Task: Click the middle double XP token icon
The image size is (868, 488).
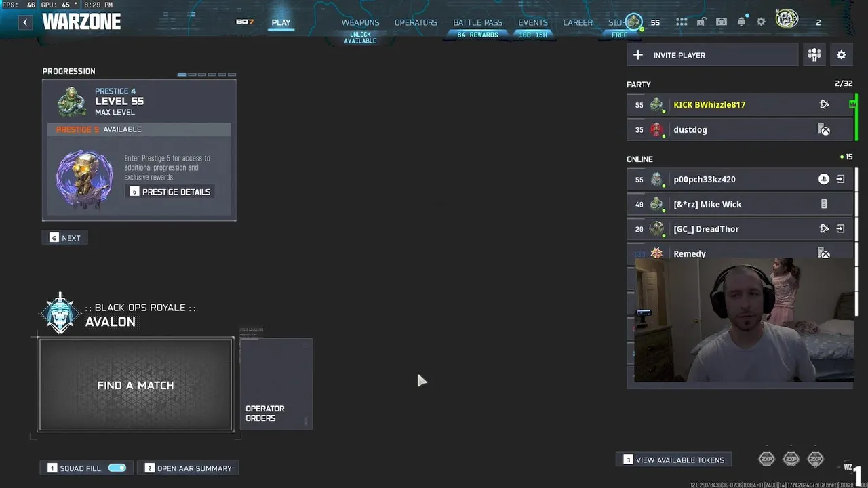Action: click(791, 460)
